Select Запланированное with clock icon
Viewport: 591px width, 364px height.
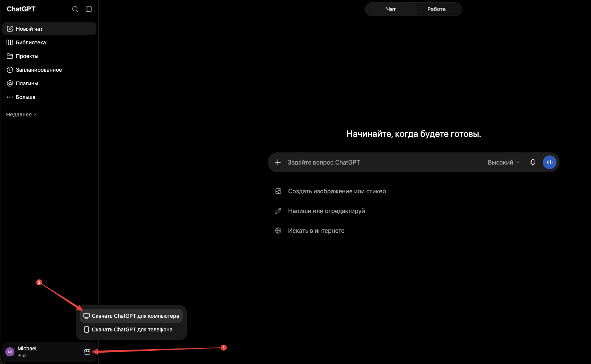49,70
